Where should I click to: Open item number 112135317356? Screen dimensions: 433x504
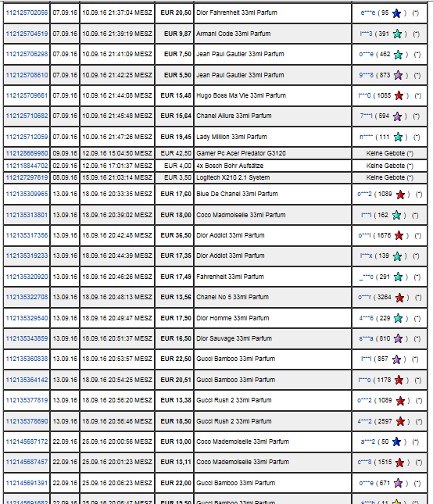[x=27, y=236]
